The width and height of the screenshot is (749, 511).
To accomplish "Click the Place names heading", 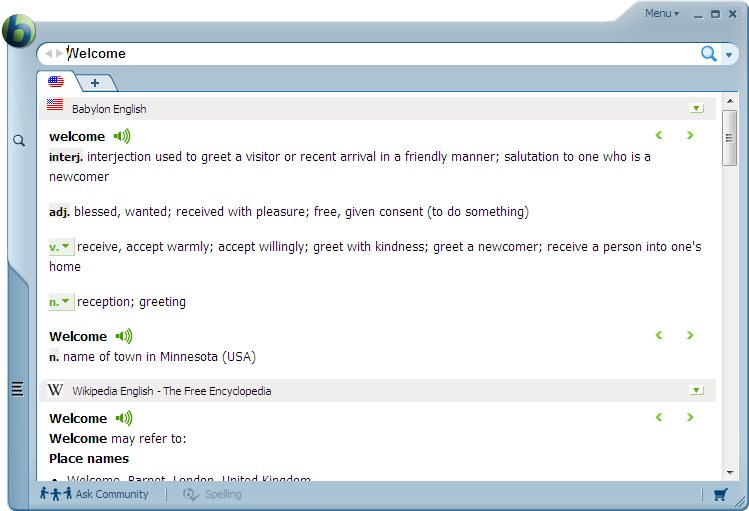I will [89, 458].
